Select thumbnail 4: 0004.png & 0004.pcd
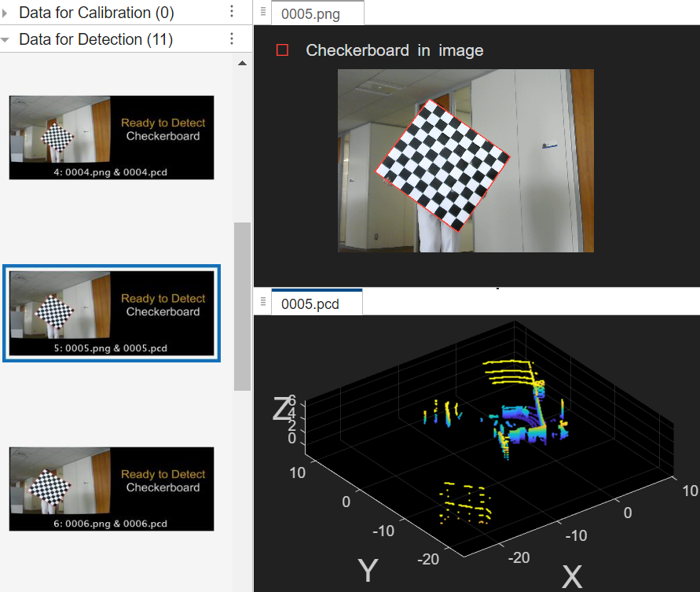This screenshot has height=592, width=700. click(112, 138)
